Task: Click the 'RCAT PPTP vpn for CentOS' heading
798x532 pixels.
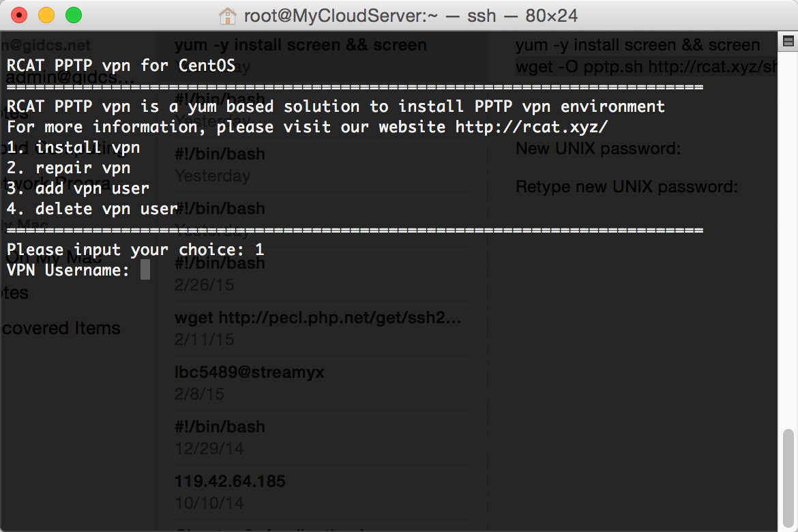Action: (x=121, y=65)
